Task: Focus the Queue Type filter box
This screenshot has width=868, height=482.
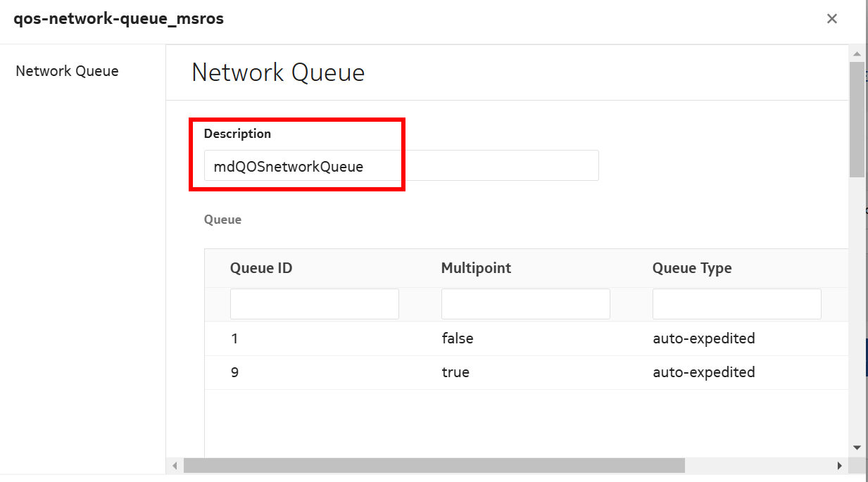Action: coord(736,304)
